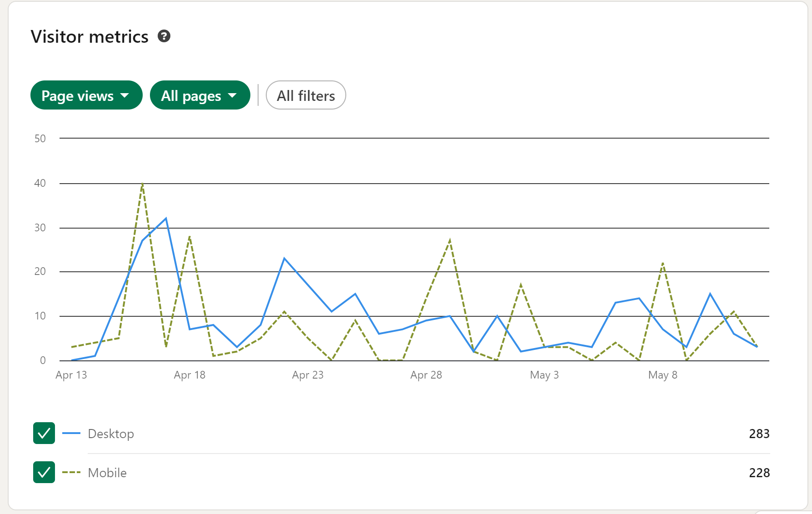Open the All filters button
This screenshot has width=812, height=514.
pos(306,95)
